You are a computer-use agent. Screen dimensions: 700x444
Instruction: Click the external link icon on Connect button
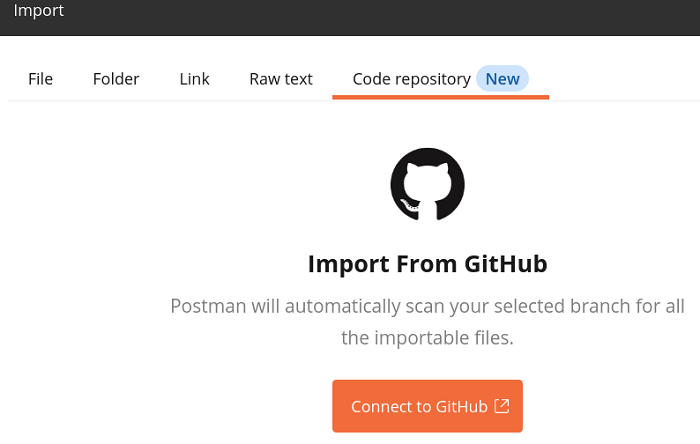click(x=503, y=406)
